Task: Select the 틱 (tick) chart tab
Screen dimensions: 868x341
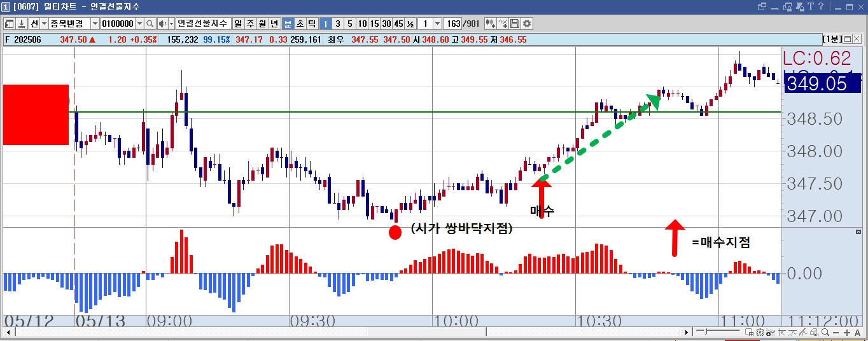Action: coord(312,24)
